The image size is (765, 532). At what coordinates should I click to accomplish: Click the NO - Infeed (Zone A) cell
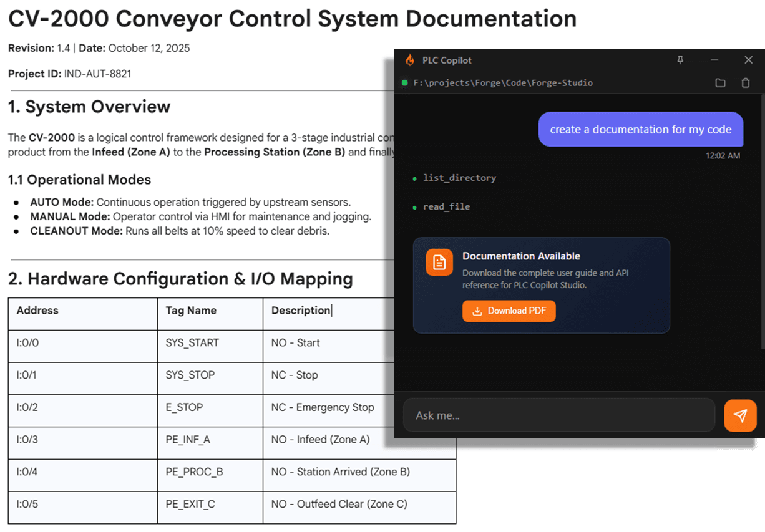(359, 443)
